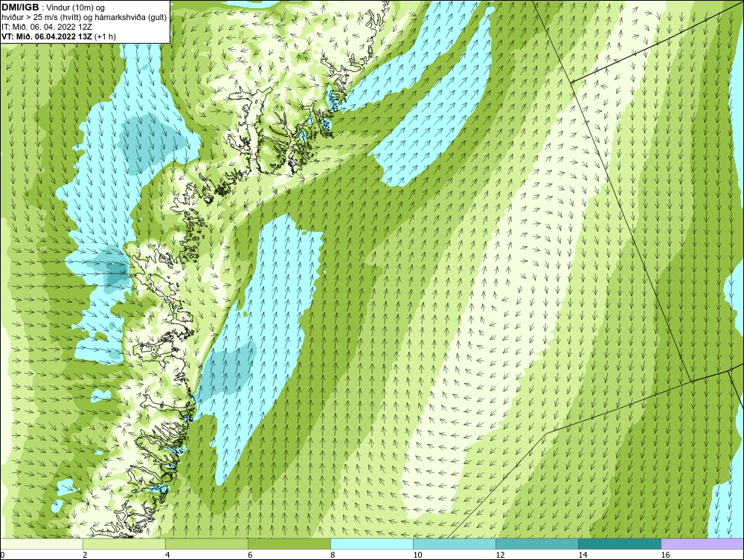Click the legend tick label '6'
Viewport: 744px width, 560px height.
250,555
